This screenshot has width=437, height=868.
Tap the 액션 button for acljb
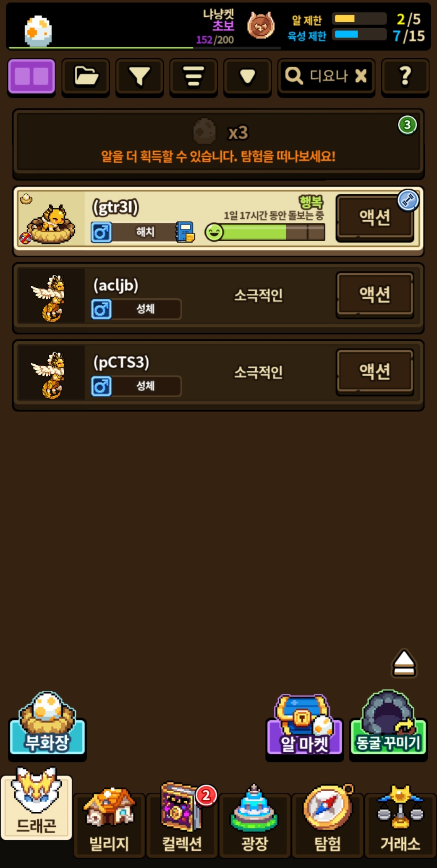tap(375, 295)
